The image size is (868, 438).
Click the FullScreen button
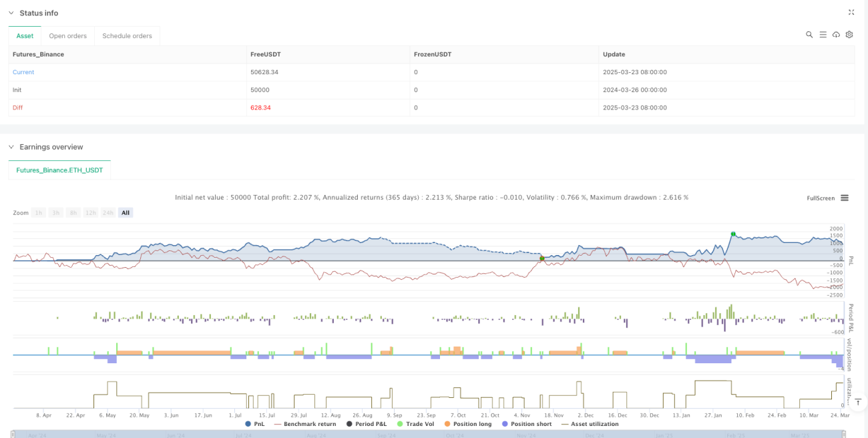click(x=821, y=198)
